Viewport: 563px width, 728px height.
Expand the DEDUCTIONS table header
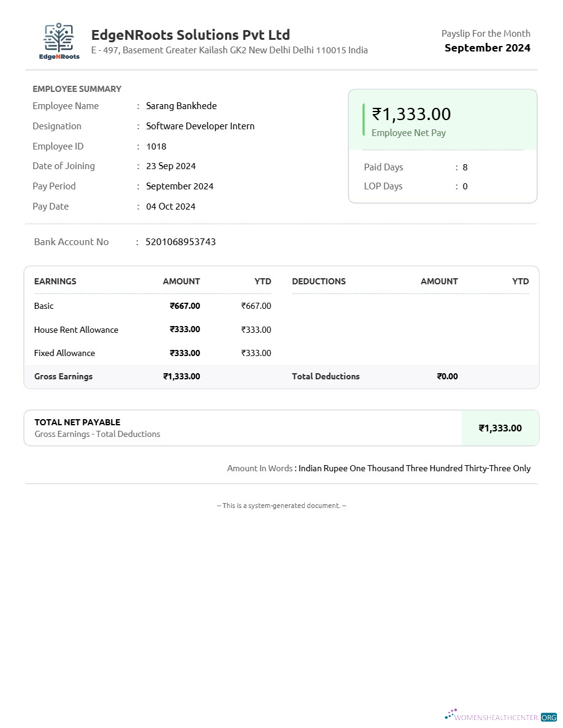[319, 281]
